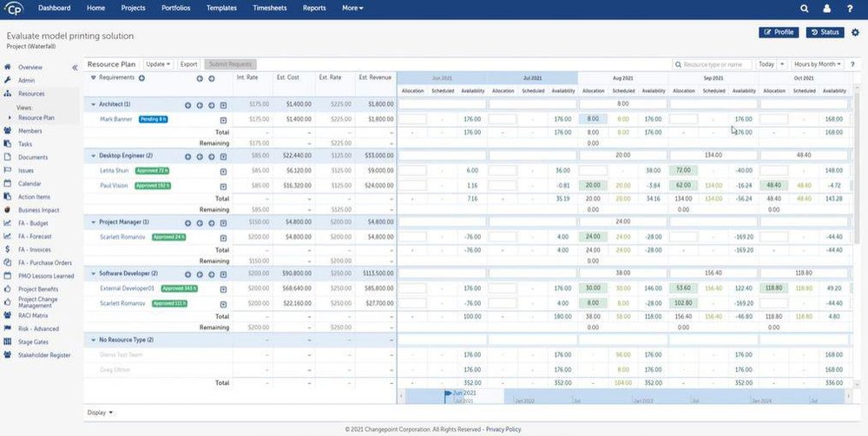Focus the Resource type or name search field
The width and height of the screenshot is (868, 436).
(x=713, y=64)
